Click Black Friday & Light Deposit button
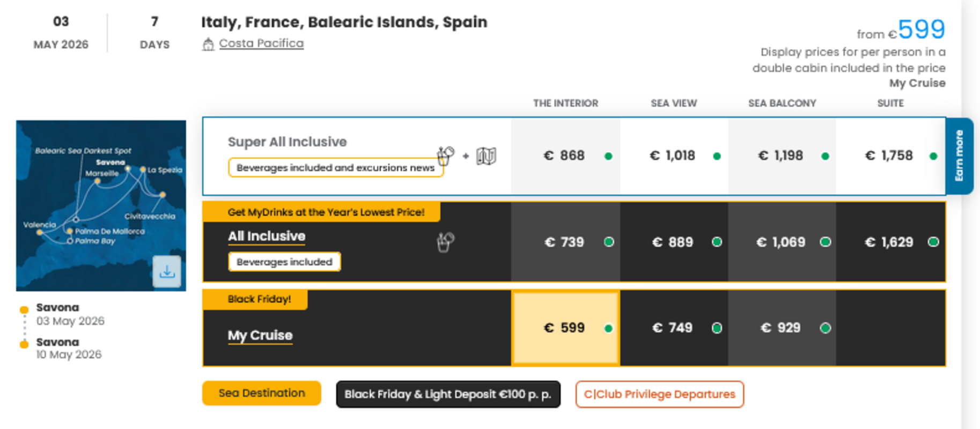 click(448, 394)
